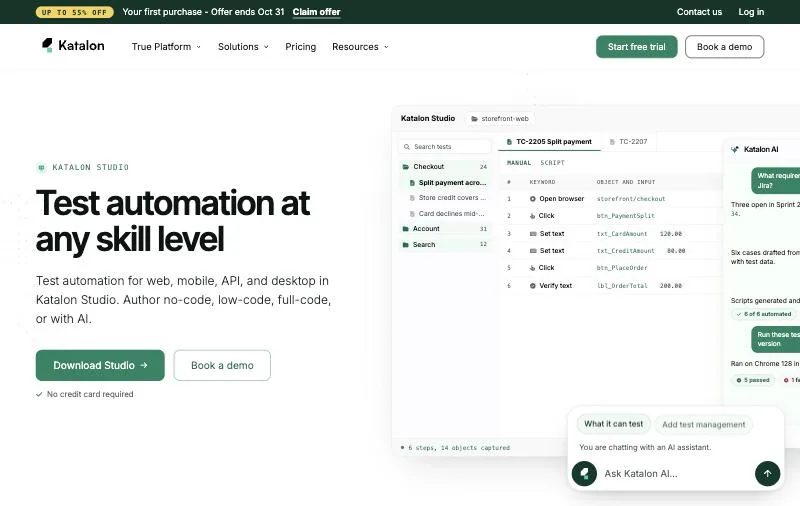Collapse the Checkout folder

point(444,167)
